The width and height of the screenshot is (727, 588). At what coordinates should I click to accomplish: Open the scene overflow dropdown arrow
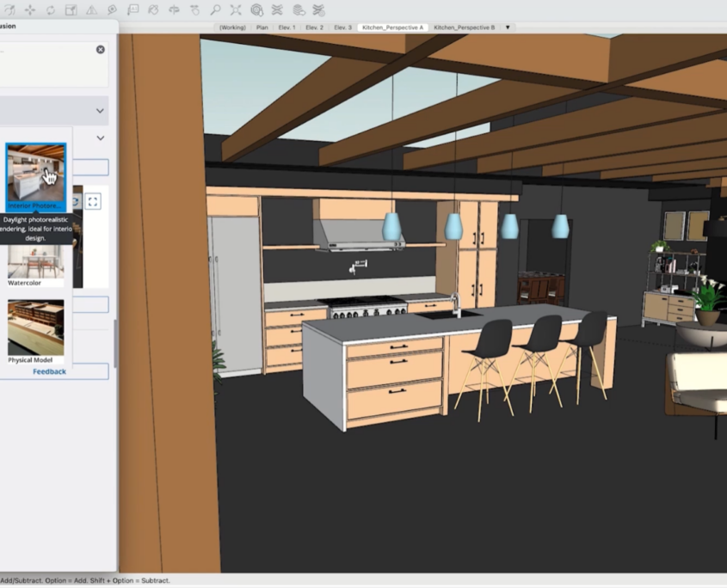[x=508, y=27]
